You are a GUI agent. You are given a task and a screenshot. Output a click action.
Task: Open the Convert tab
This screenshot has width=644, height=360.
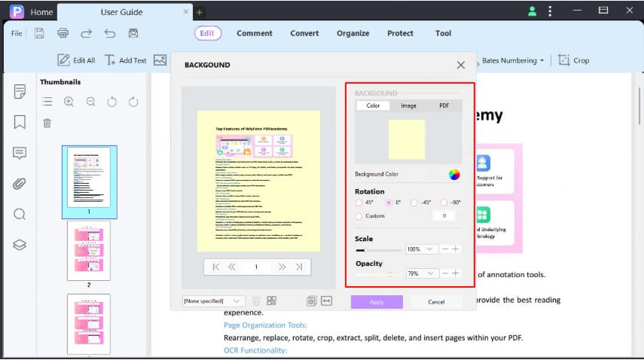point(304,33)
